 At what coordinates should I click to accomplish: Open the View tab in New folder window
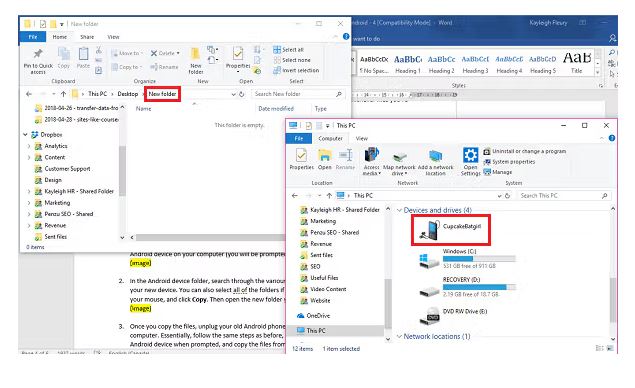(113, 37)
